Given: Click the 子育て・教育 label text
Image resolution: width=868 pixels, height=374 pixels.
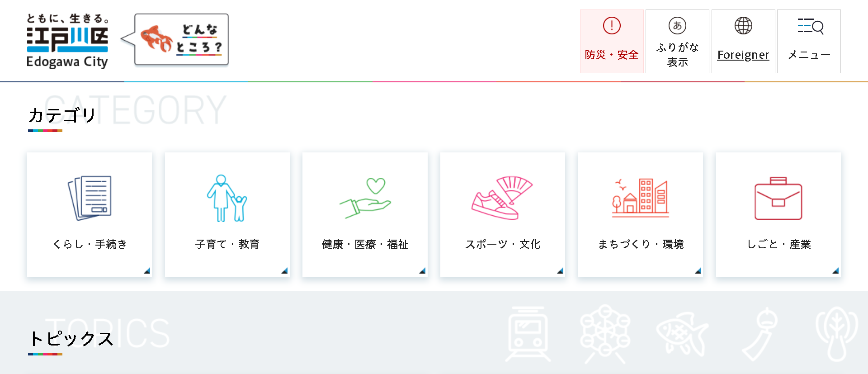Looking at the screenshot, I should point(227,244).
